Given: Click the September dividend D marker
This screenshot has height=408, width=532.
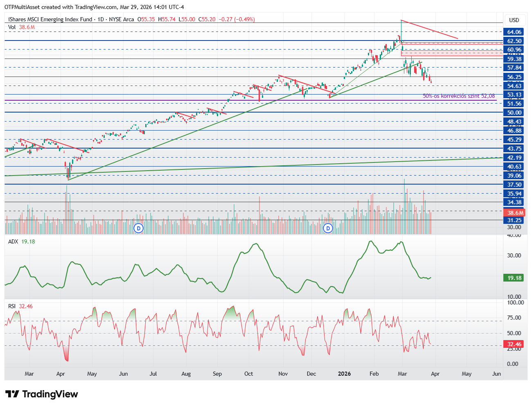Looking at the screenshot, I should [x=139, y=228].
